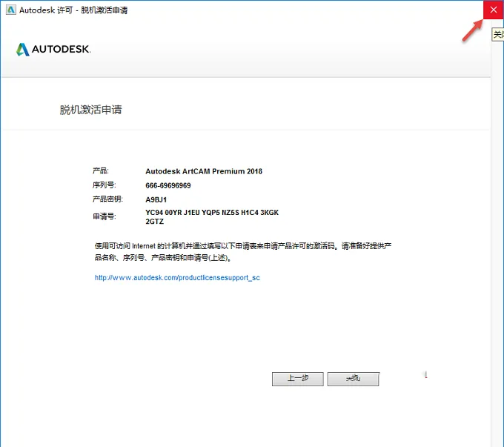Click the instruction paragraph mentioning Internet

point(243,252)
